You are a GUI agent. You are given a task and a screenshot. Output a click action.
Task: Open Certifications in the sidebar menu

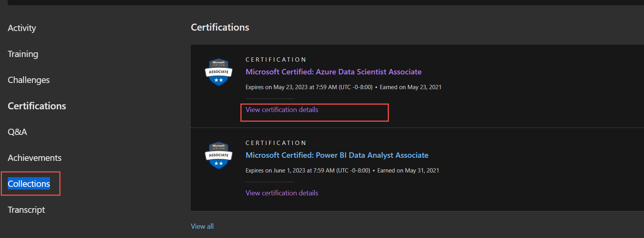[37, 106]
